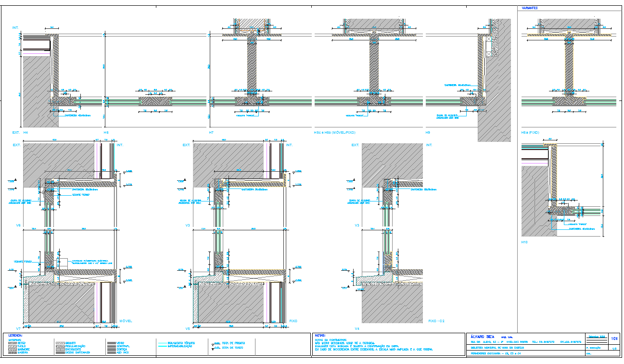Click the VARIANTES panel heading

coord(529,8)
